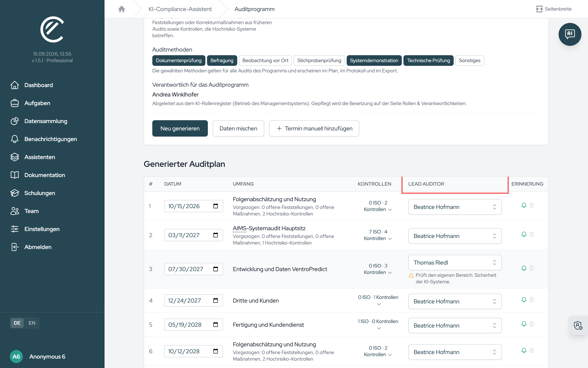Toggle Systemdemonstration method

(x=374, y=60)
